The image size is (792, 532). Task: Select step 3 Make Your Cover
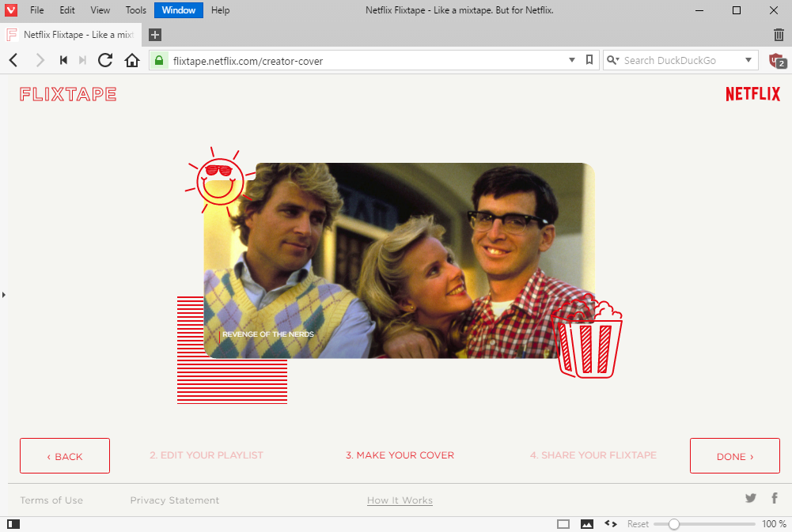coord(400,455)
